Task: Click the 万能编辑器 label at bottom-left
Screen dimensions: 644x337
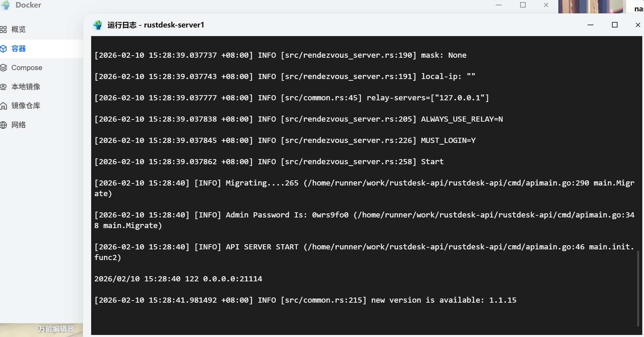Action: [56, 329]
